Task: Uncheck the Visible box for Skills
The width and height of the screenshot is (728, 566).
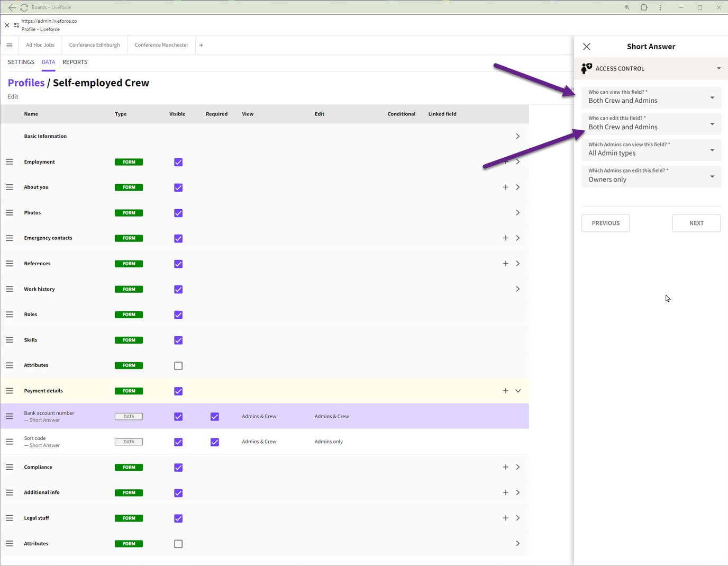Action: point(178,340)
